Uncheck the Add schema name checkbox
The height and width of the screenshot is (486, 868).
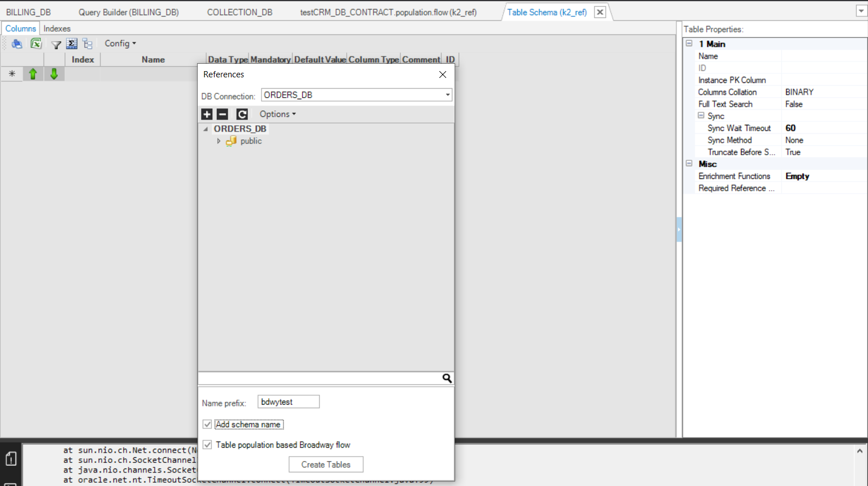tap(207, 424)
